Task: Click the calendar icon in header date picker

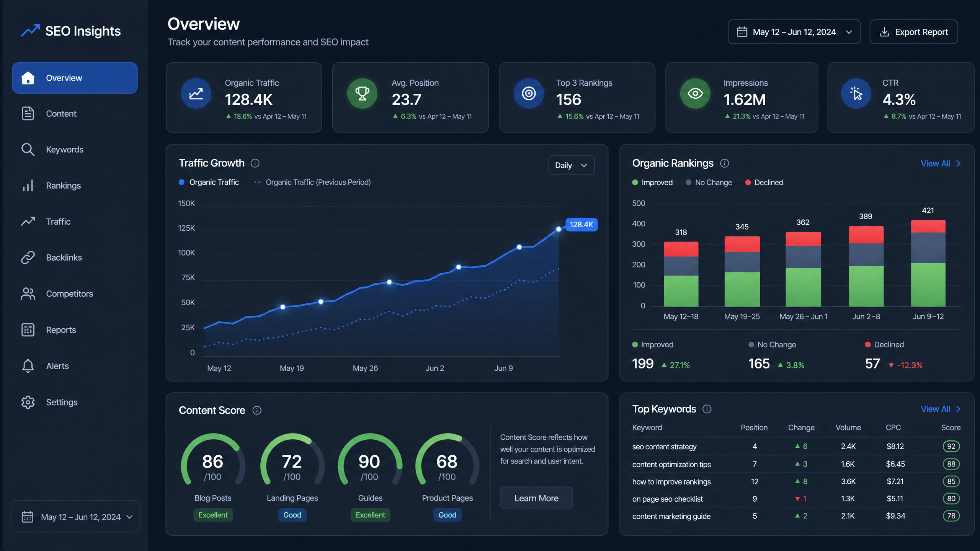Action: (x=742, y=32)
